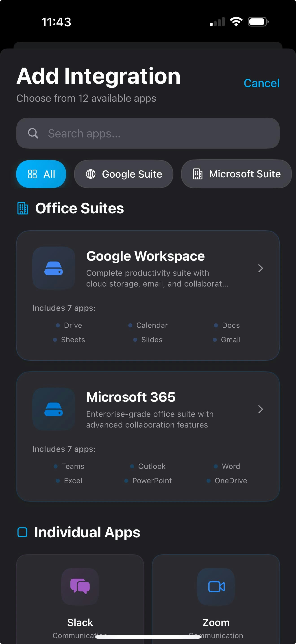Tap the Office Suites building icon
The width and height of the screenshot is (296, 644).
click(23, 208)
